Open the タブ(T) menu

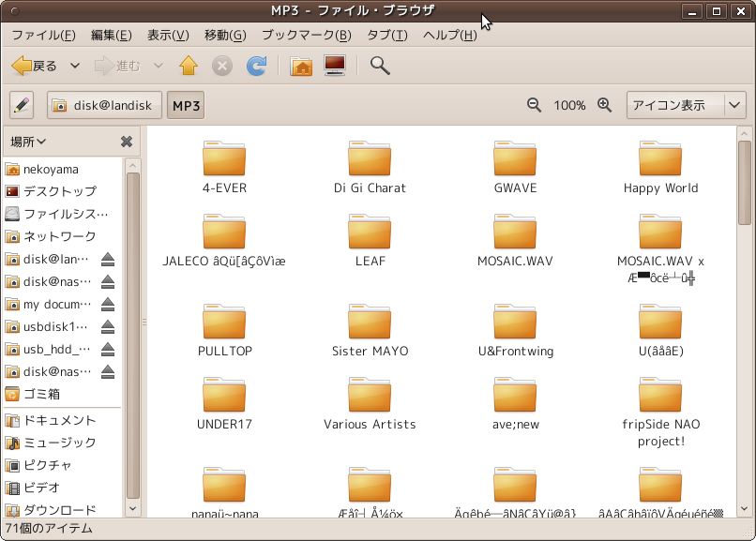(387, 36)
